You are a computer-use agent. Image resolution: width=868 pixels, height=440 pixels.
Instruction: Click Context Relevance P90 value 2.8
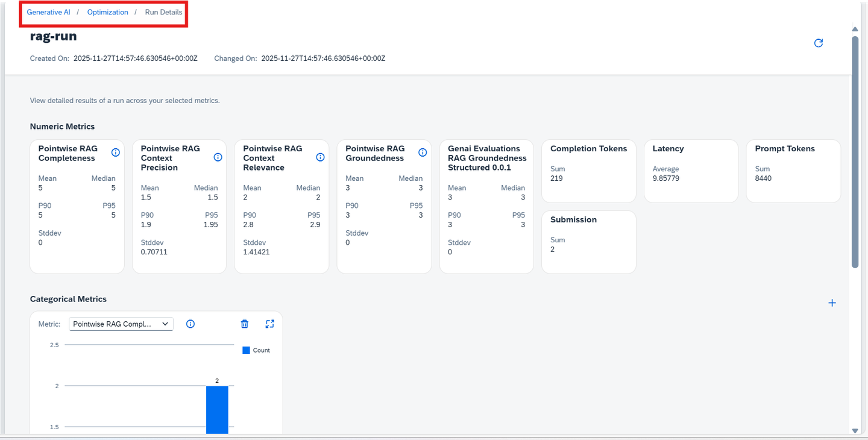pos(249,225)
